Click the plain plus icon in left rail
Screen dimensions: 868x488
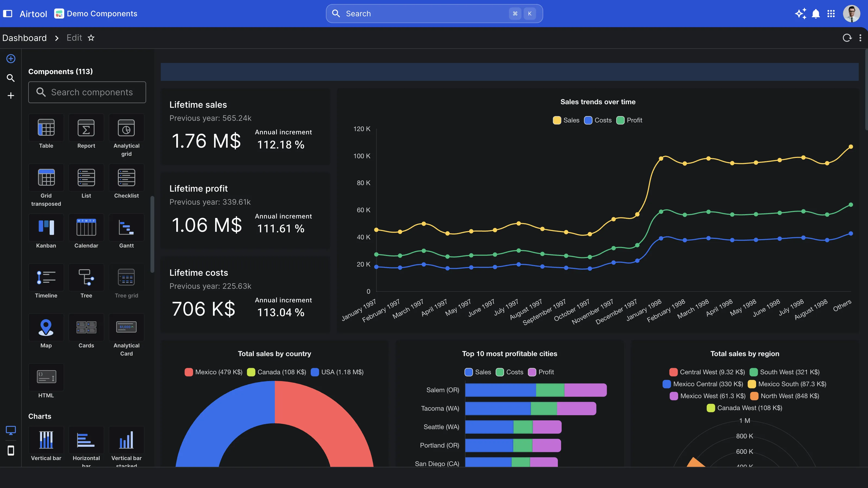[11, 96]
